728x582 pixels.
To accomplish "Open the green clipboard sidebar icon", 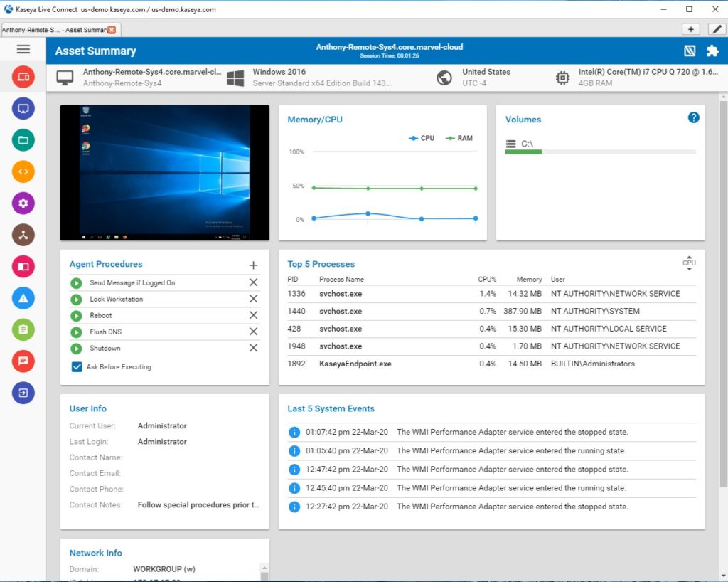I will click(x=23, y=330).
